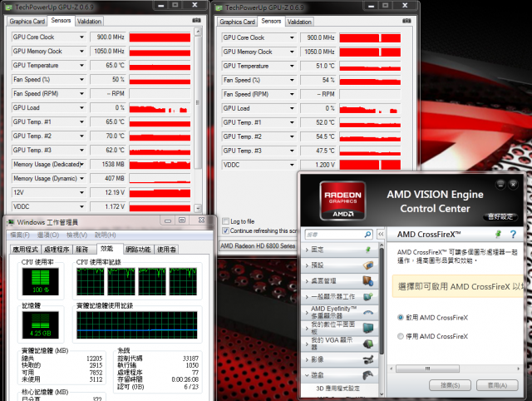Click the pin icon on the 固定 row
The width and height of the screenshot is (532, 401).
368,250
